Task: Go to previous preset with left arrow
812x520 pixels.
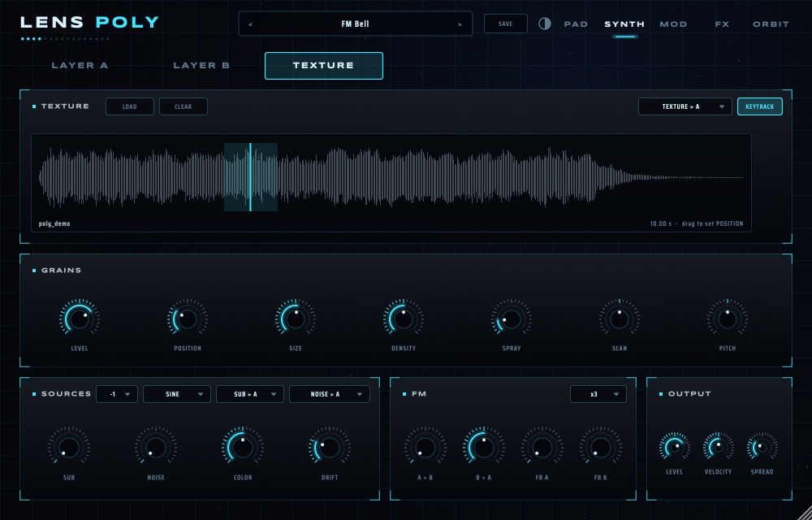Action: click(251, 24)
